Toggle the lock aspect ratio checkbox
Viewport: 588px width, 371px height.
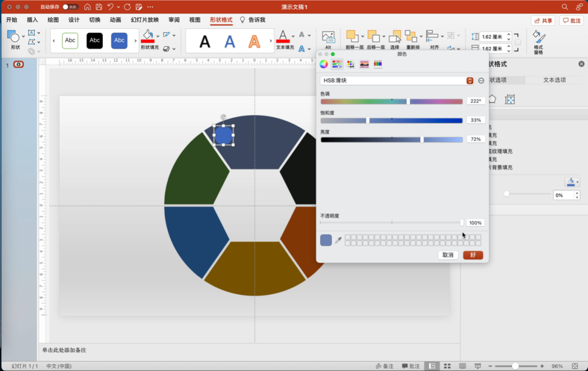pos(518,42)
